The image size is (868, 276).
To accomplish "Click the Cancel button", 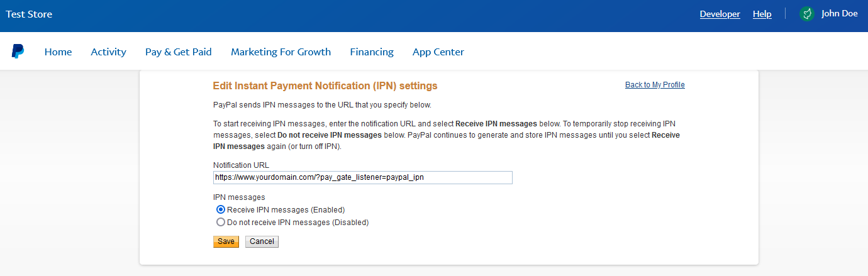I will pos(262,241).
